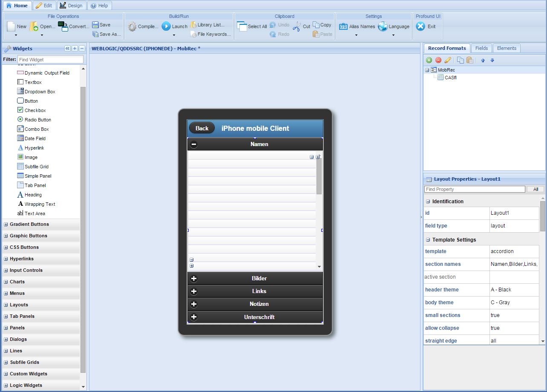Viewport: 547px width, 392px height.
Task: Switch to the Fields tab
Action: (481, 48)
